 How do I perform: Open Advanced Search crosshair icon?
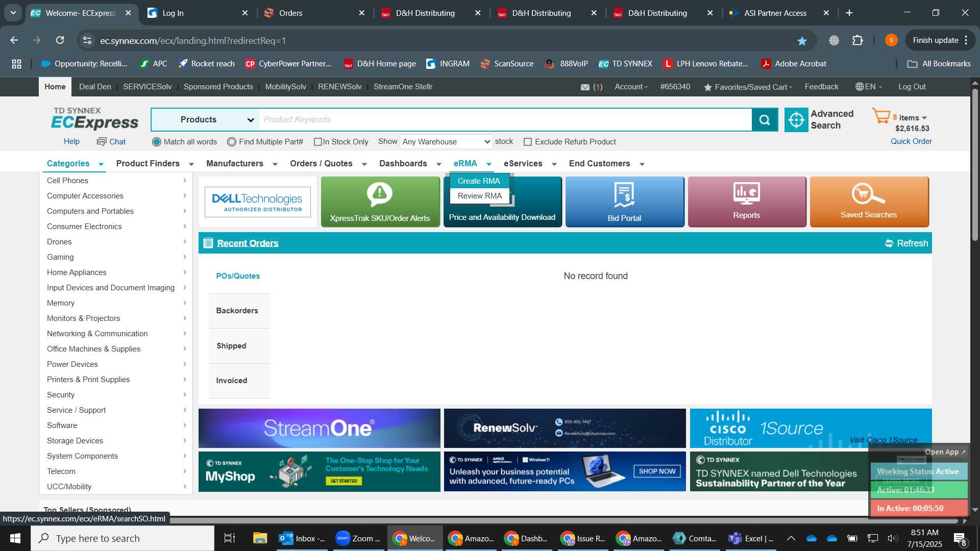796,119
